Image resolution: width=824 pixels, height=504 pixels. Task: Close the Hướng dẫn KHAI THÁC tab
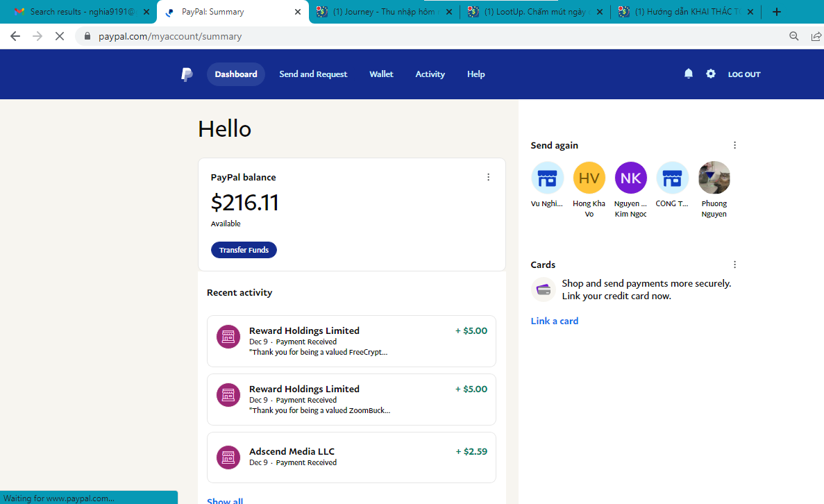coord(750,12)
